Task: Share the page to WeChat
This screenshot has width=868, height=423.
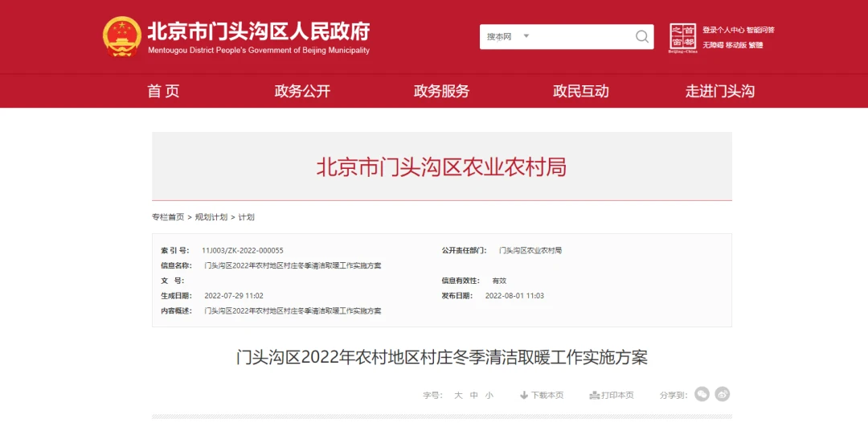Action: point(702,394)
